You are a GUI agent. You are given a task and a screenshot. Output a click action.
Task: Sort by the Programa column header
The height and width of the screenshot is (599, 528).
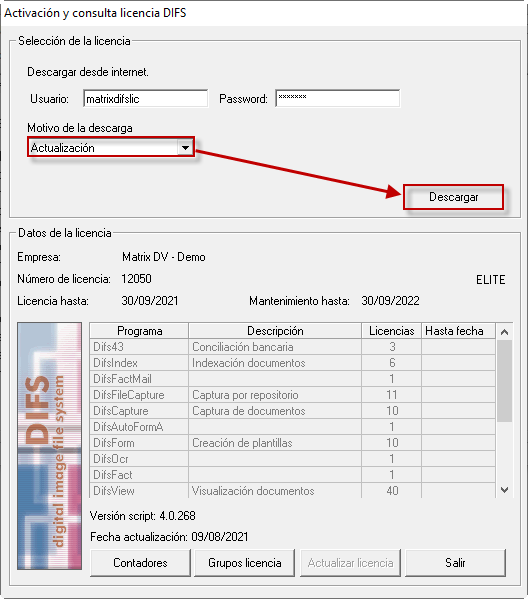coord(139,331)
